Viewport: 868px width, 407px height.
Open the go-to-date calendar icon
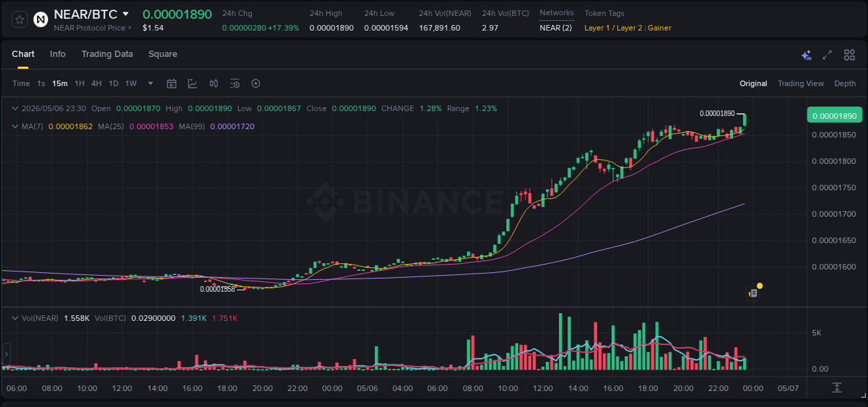click(172, 83)
